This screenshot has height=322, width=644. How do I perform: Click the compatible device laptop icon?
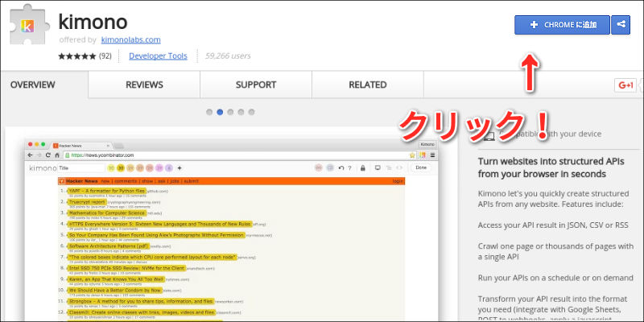tap(489, 136)
